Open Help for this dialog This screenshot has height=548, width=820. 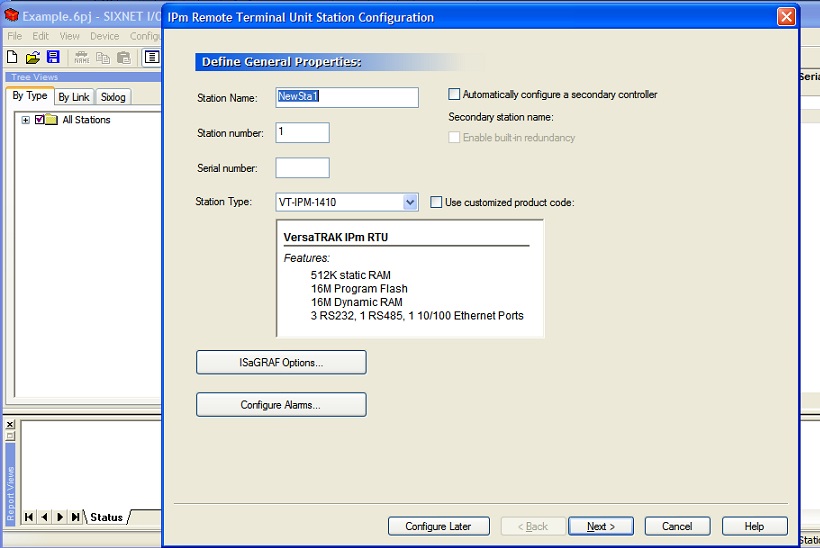coord(755,526)
